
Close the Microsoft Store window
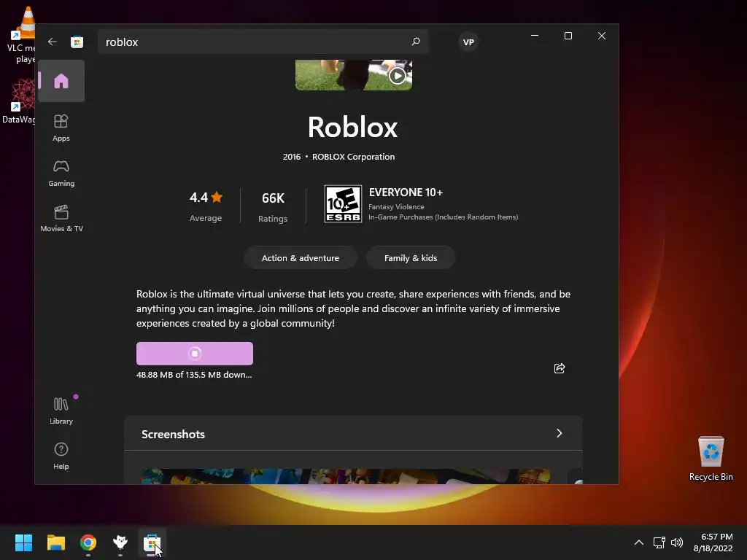(x=602, y=36)
